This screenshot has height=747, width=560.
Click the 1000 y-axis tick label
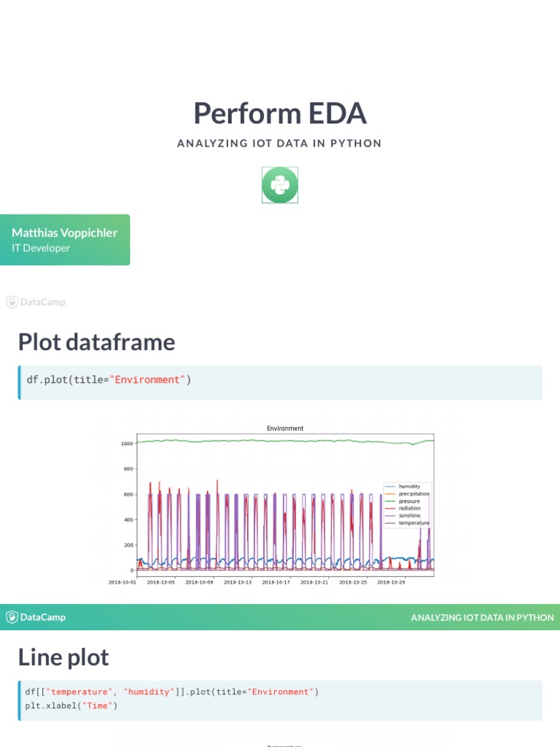tap(127, 443)
